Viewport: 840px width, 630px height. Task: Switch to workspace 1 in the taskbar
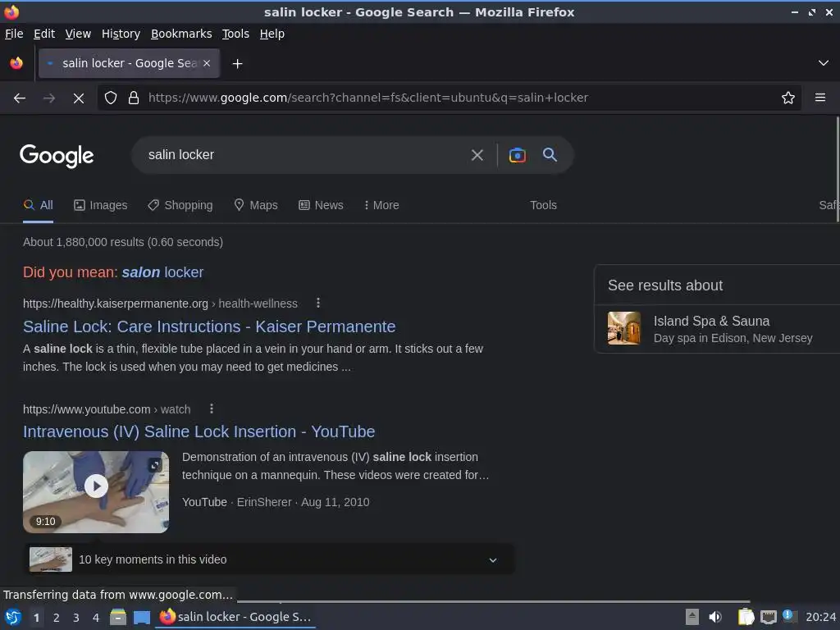(x=36, y=618)
